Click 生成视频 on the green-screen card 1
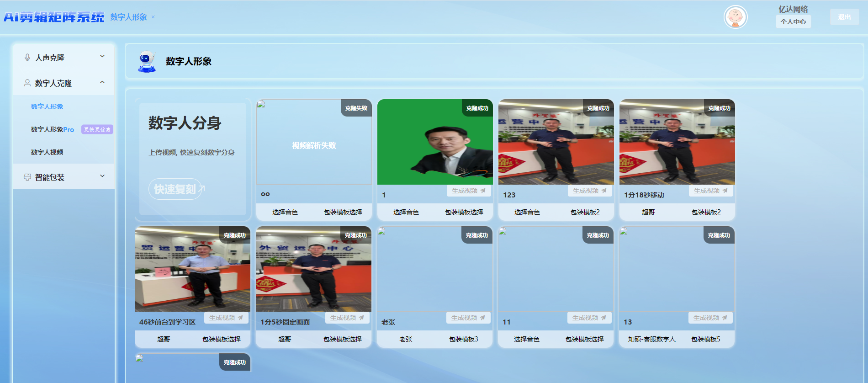The image size is (868, 383). pos(468,191)
